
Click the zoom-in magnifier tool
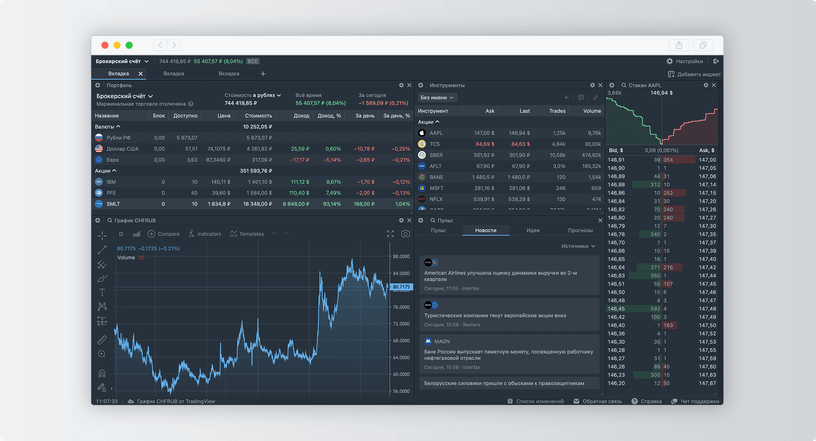click(102, 356)
